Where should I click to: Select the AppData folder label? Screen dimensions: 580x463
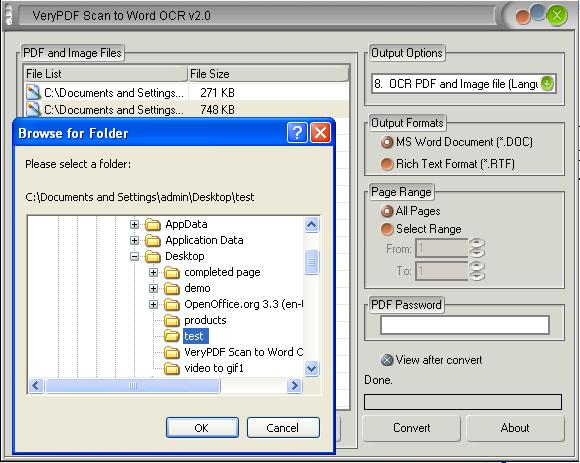click(x=186, y=224)
